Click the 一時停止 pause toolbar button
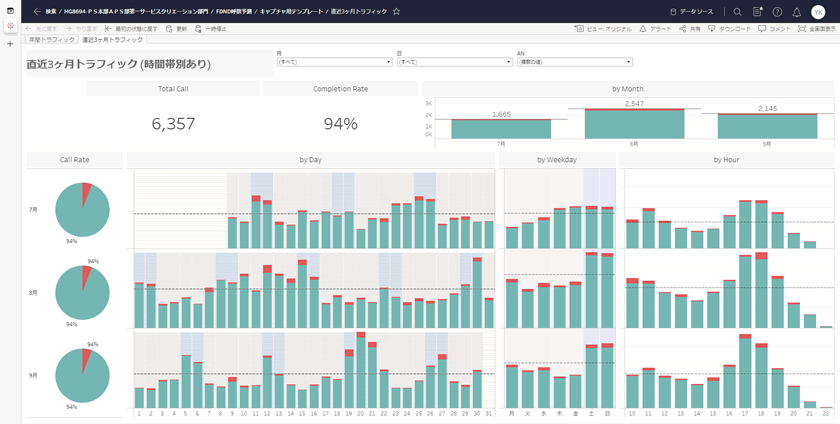The width and height of the screenshot is (840, 424). pos(211,29)
